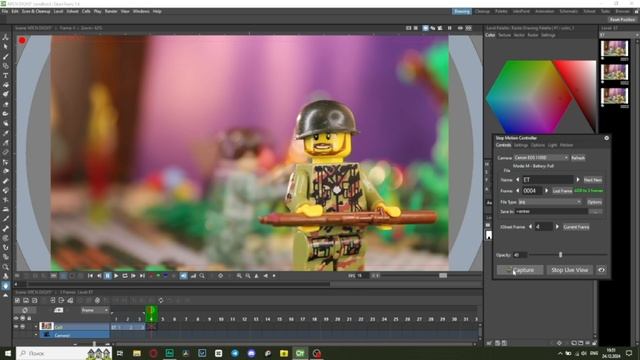Open the Camera selection dropdown

[x=541, y=158]
